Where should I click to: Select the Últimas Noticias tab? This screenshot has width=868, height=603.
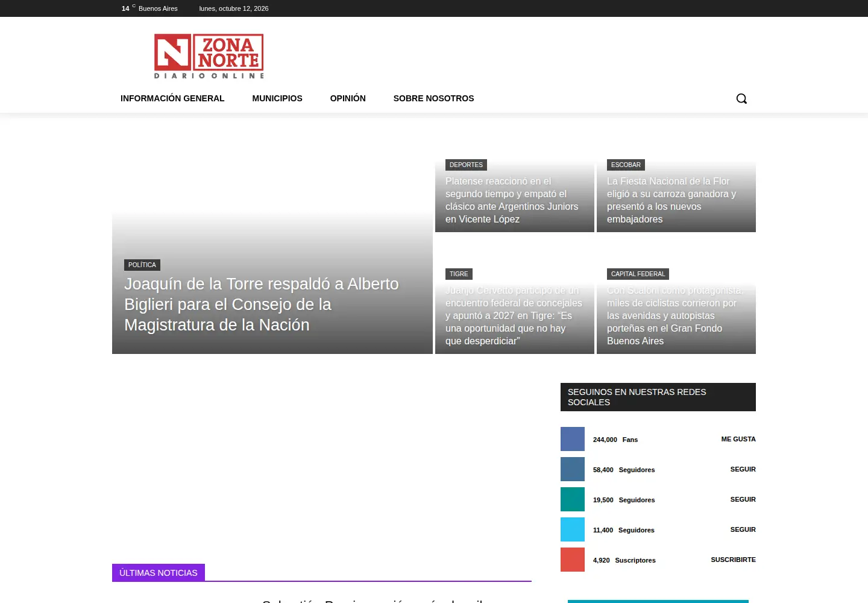159,573
